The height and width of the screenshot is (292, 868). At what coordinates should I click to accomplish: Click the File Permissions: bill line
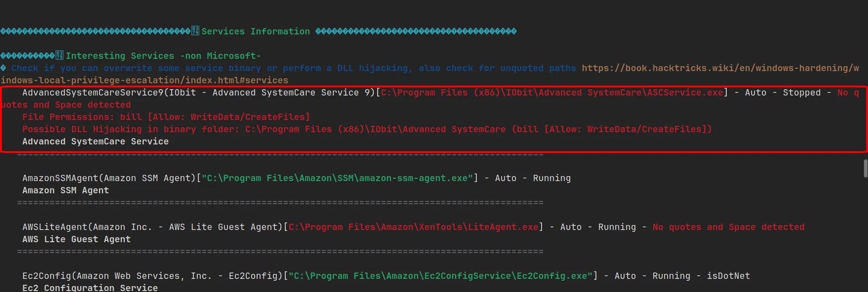[x=166, y=117]
